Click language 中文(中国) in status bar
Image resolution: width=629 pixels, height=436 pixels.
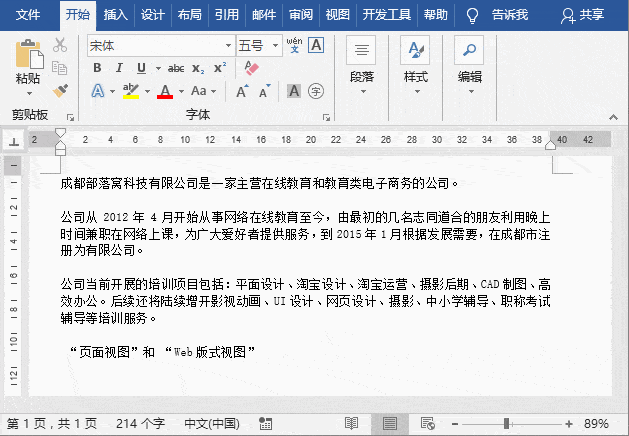coord(212,424)
